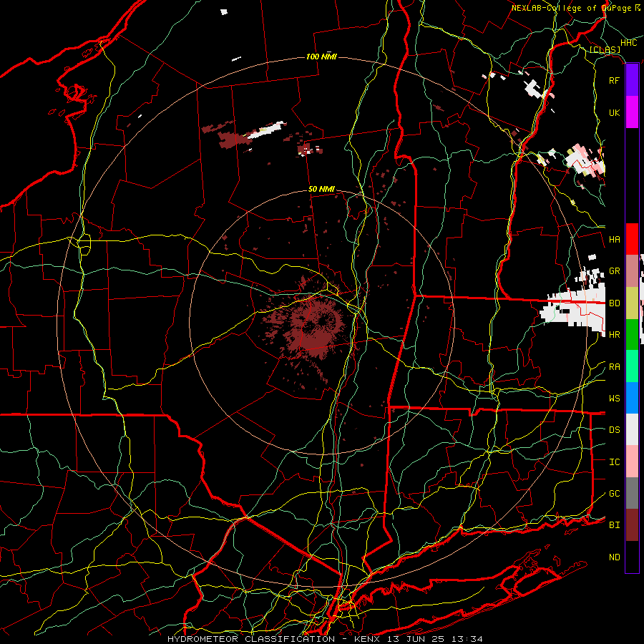Click the '50 NMI' range ring label
The width and height of the screenshot is (644, 644).
pos(321,189)
